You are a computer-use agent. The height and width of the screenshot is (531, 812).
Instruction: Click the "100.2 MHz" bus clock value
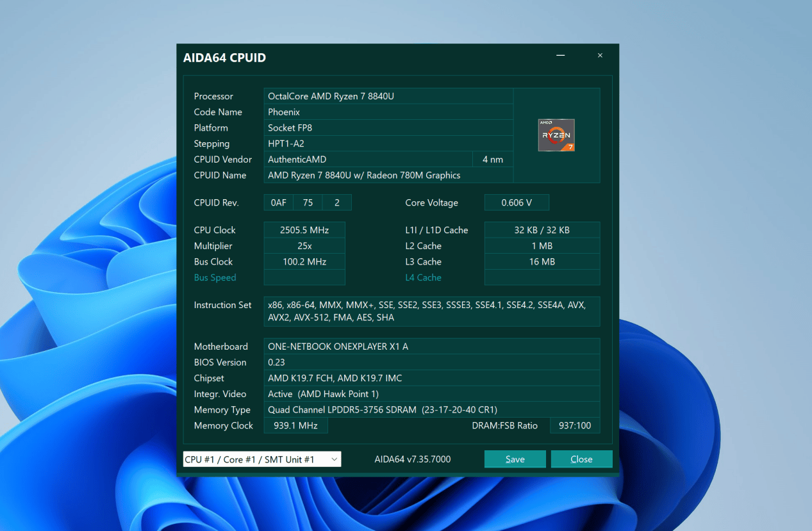pyautogui.click(x=304, y=261)
